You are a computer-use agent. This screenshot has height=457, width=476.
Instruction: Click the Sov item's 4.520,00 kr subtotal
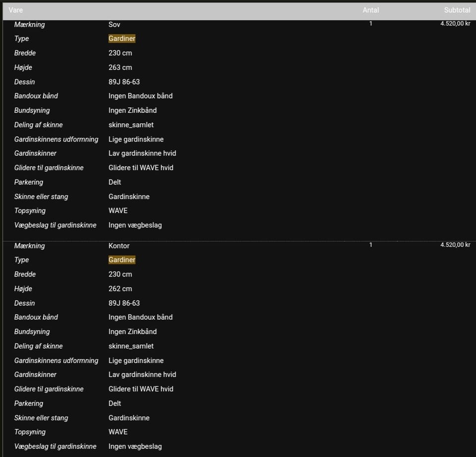[x=455, y=23]
